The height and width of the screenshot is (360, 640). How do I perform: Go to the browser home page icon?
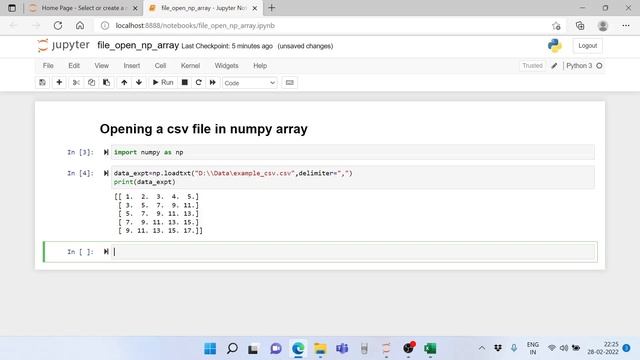click(80, 25)
